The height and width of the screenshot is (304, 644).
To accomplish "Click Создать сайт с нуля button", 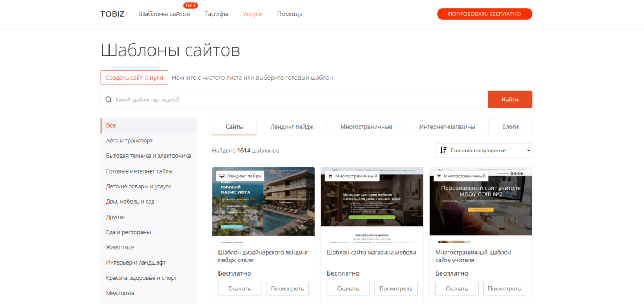I will click(x=134, y=78).
